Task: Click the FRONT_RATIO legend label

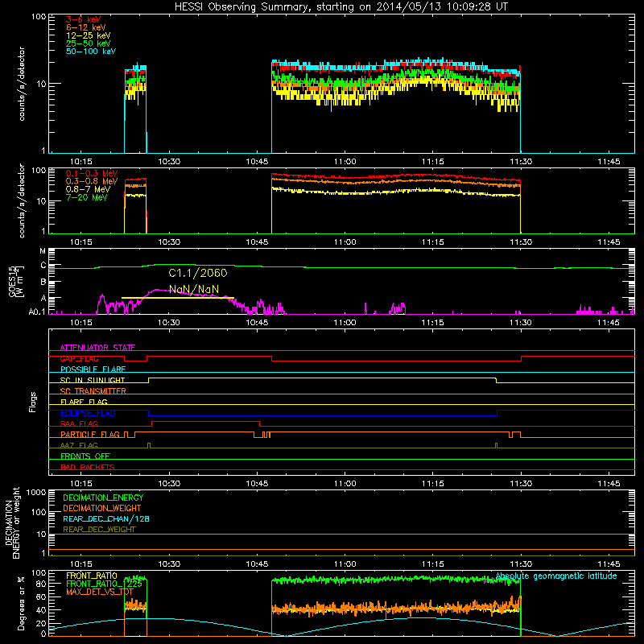Action: [x=92, y=576]
